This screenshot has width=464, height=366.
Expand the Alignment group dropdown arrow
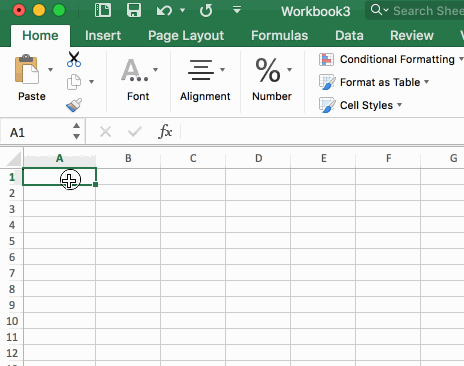222,70
